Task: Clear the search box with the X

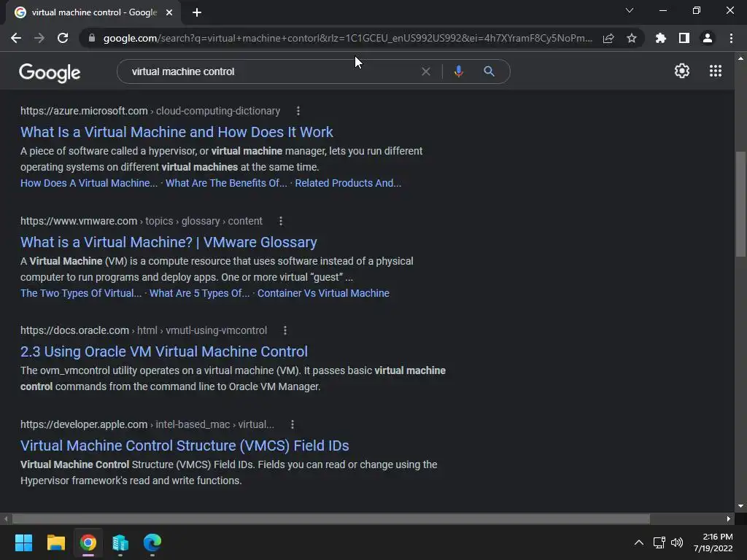Action: [x=426, y=71]
